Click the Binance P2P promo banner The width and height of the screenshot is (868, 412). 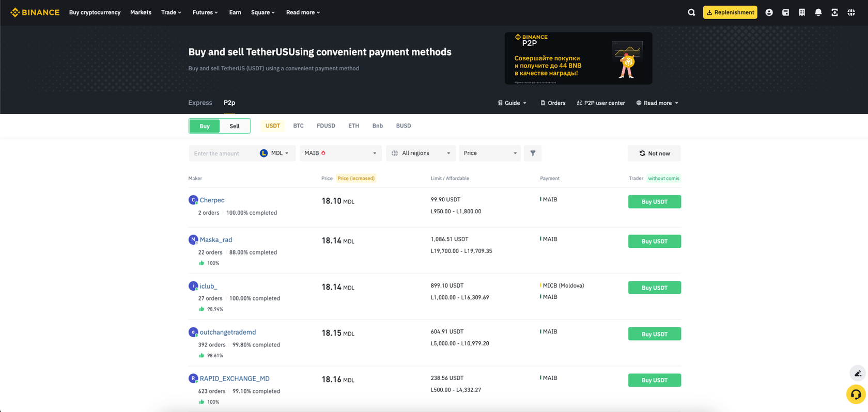[578, 58]
